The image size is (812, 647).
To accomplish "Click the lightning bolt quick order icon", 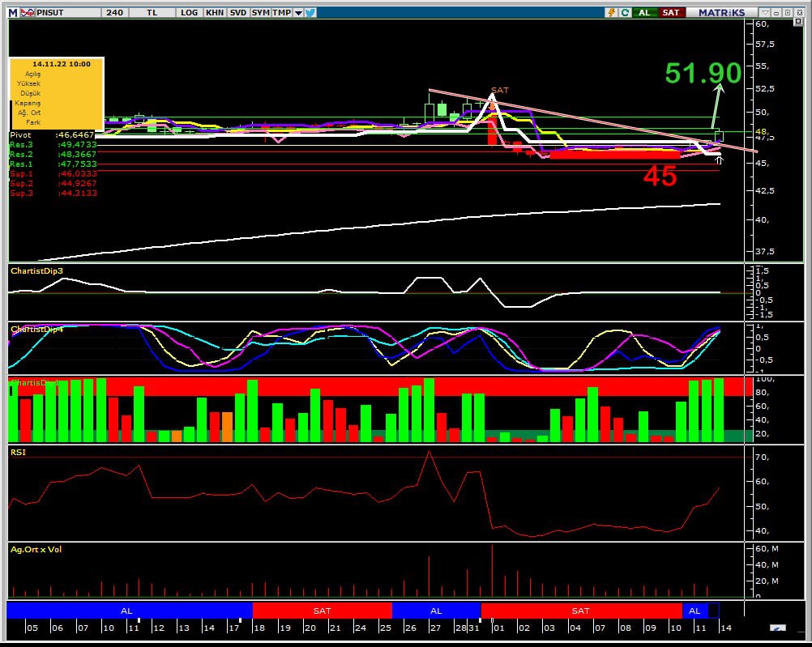I will 612,12.
